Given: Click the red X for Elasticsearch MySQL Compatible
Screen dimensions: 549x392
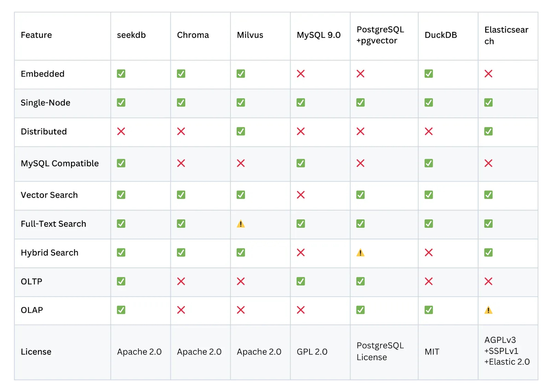Looking at the screenshot, I should pyautogui.click(x=488, y=163).
